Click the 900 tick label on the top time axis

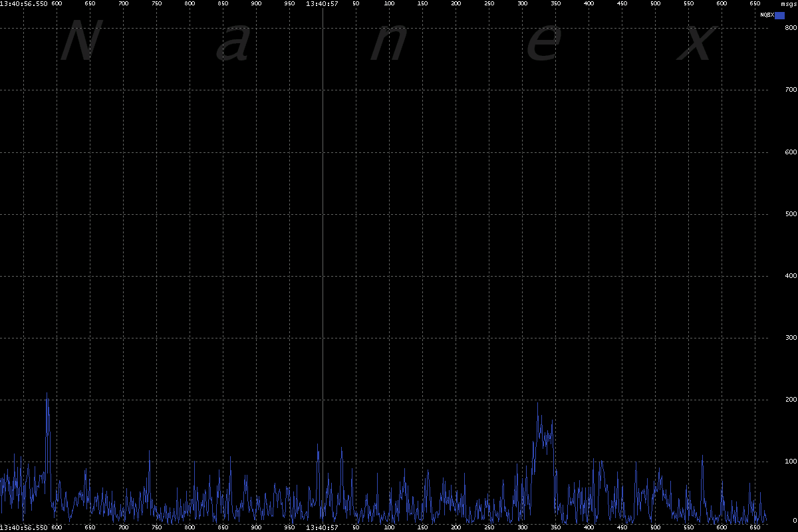pyautogui.click(x=256, y=4)
